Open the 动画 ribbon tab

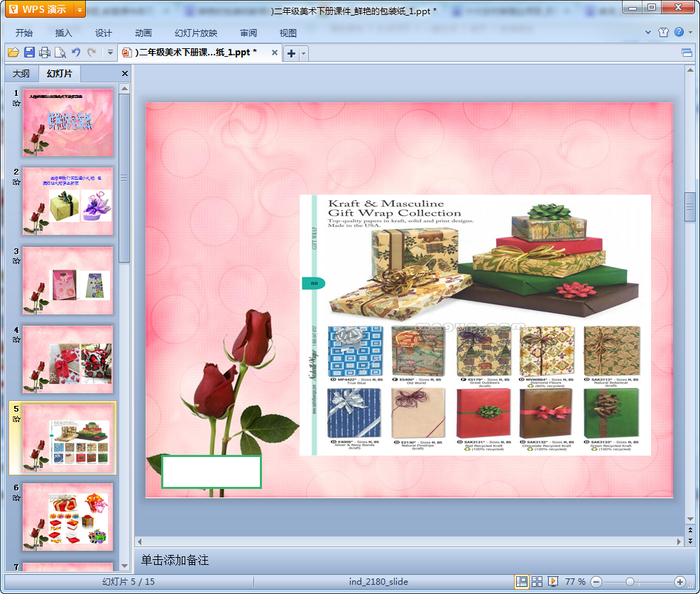coord(143,33)
